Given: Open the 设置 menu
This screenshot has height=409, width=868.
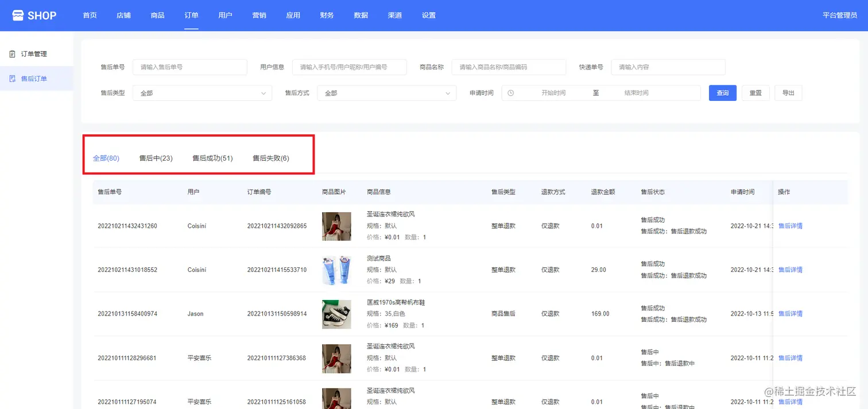Looking at the screenshot, I should 428,15.
